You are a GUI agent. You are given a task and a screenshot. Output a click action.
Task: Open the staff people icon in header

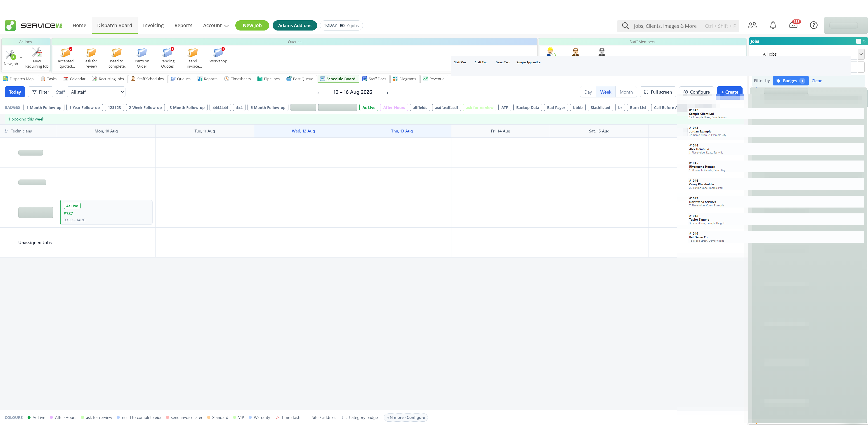coord(752,25)
